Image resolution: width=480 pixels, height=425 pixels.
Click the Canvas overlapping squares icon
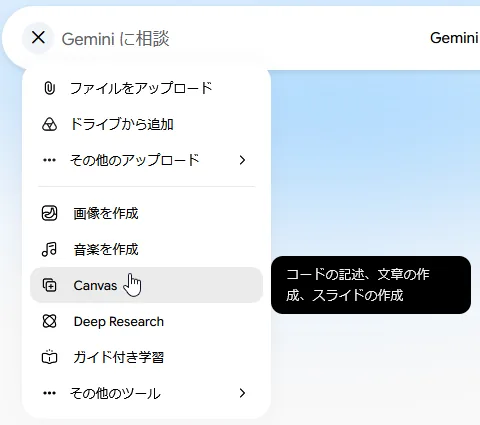[49, 285]
